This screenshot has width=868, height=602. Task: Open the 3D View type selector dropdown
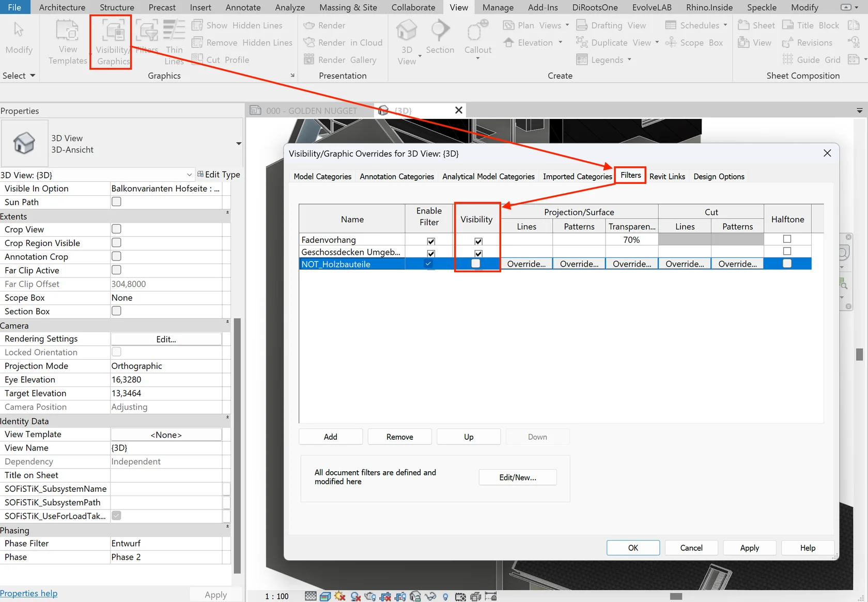pyautogui.click(x=239, y=144)
